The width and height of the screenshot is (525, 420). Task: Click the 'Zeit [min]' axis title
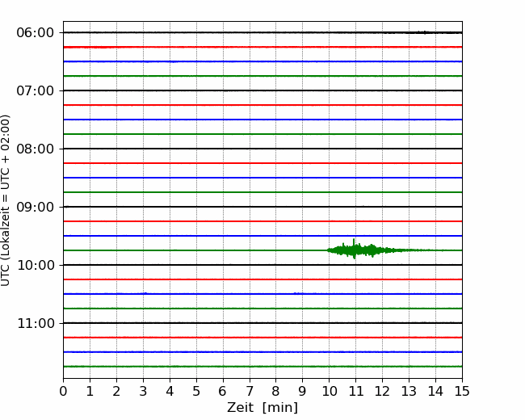click(262, 408)
